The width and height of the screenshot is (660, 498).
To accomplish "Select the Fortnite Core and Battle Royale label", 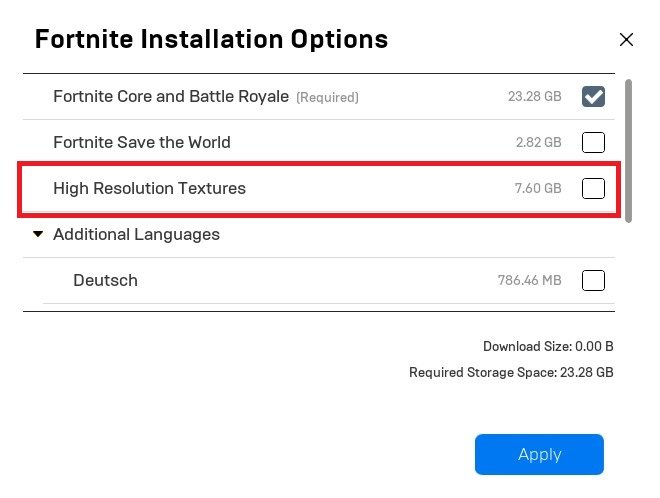I will click(171, 97).
